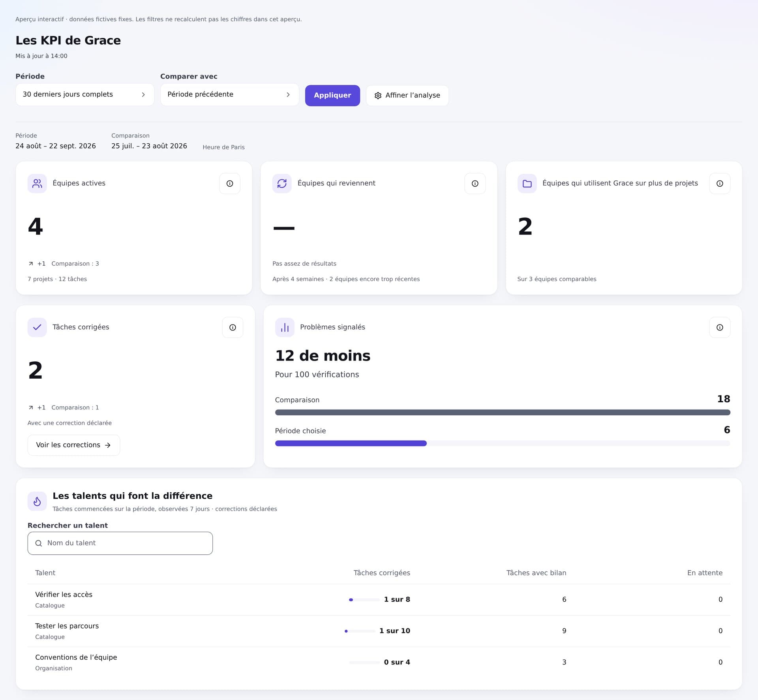
Task: Click the 12 de moins headline
Action: click(x=323, y=356)
